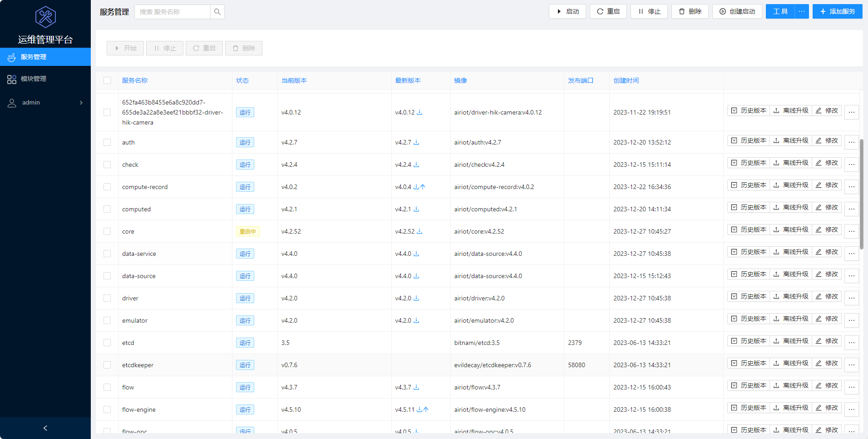The height and width of the screenshot is (439, 868).
Task: Click 历史版本 for flow-engine
Action: pyautogui.click(x=749, y=408)
